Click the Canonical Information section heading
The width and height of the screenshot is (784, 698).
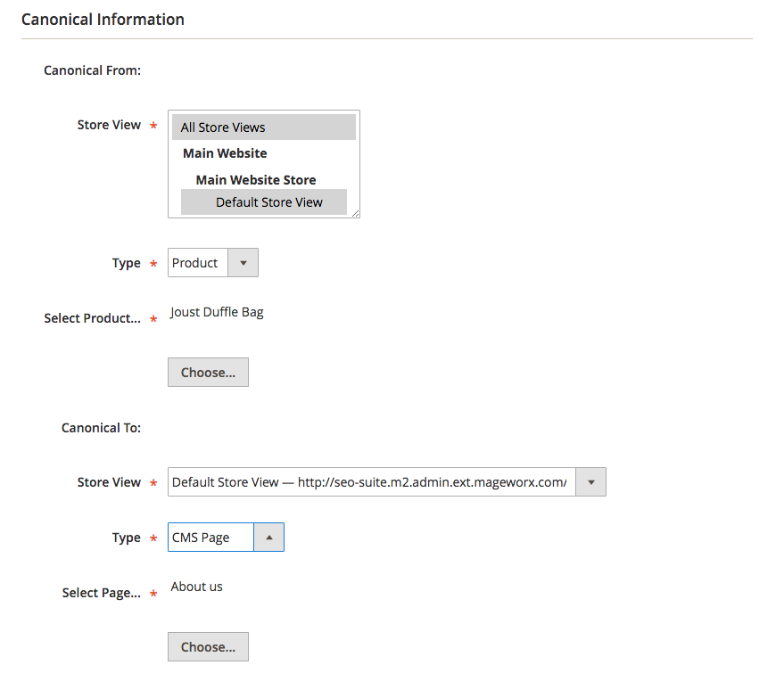tap(103, 20)
